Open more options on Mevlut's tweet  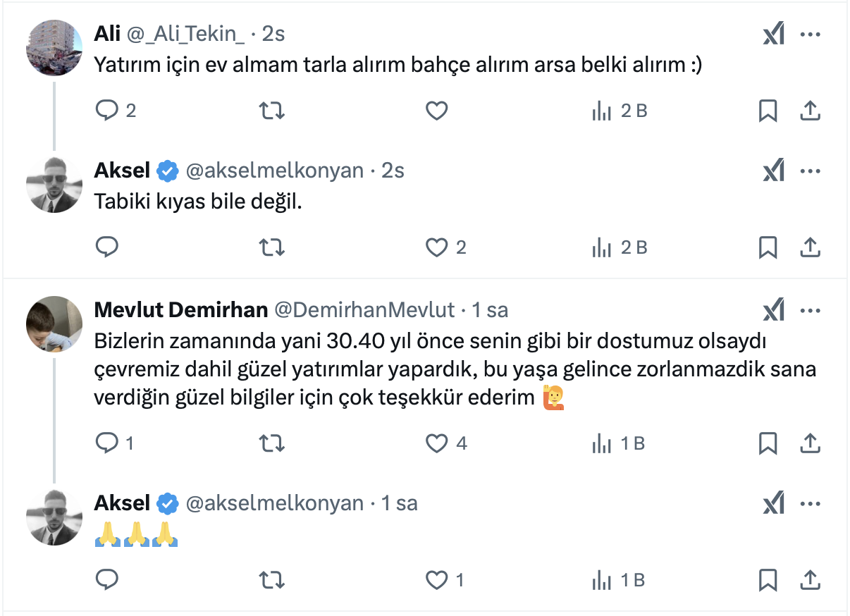click(x=811, y=310)
